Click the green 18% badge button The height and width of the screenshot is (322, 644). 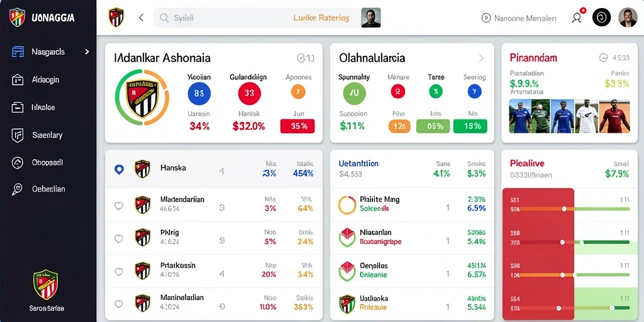click(x=470, y=126)
